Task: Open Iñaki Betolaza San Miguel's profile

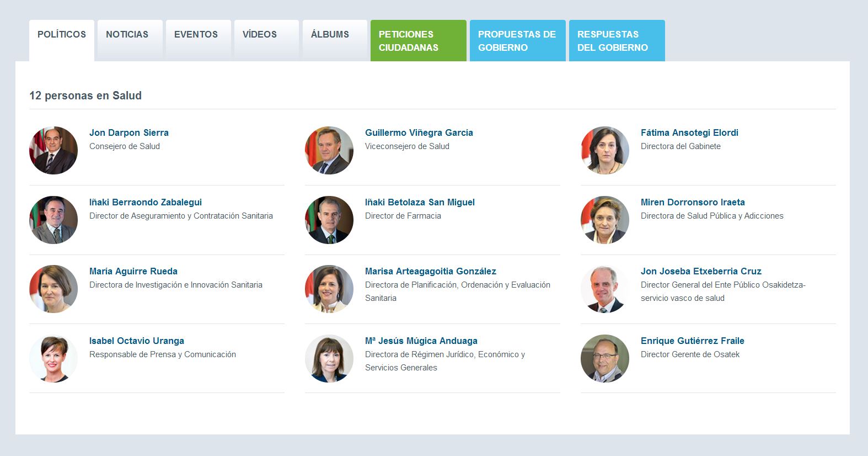Action: [420, 202]
